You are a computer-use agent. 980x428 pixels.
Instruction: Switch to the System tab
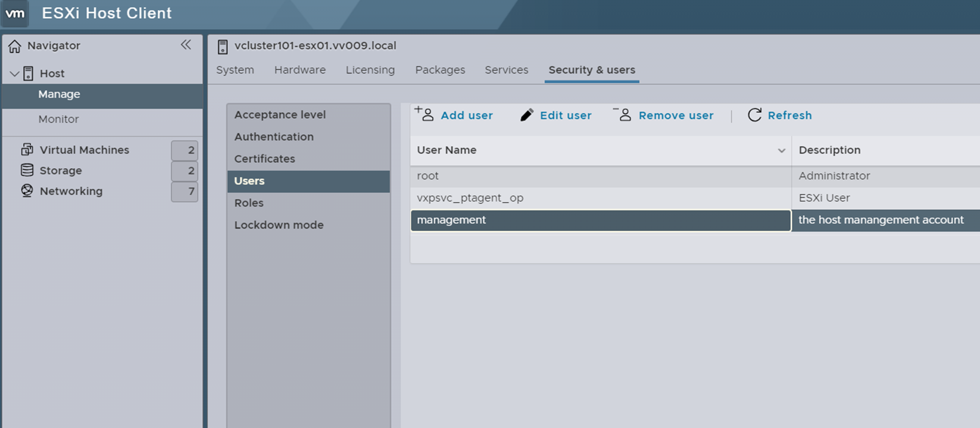[x=235, y=70]
